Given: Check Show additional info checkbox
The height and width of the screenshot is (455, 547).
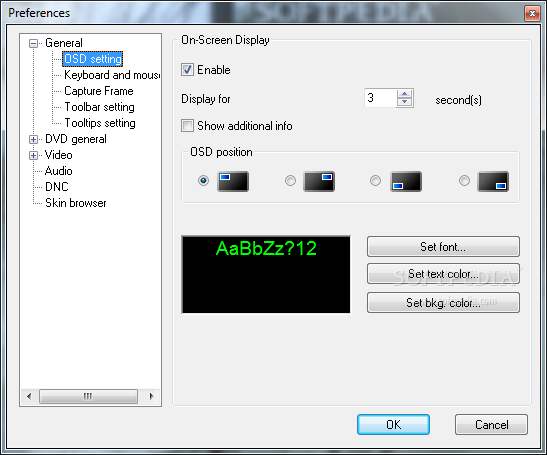Looking at the screenshot, I should (x=187, y=126).
